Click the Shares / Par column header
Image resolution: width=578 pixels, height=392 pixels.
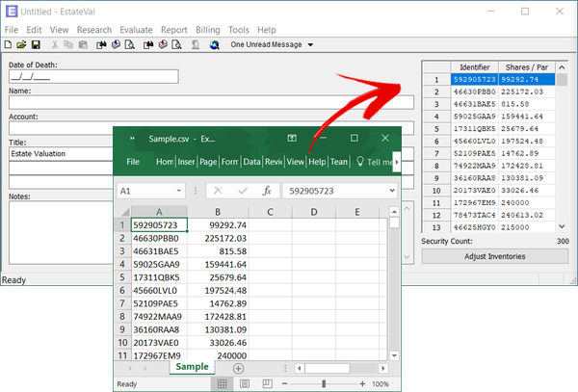tap(527, 67)
